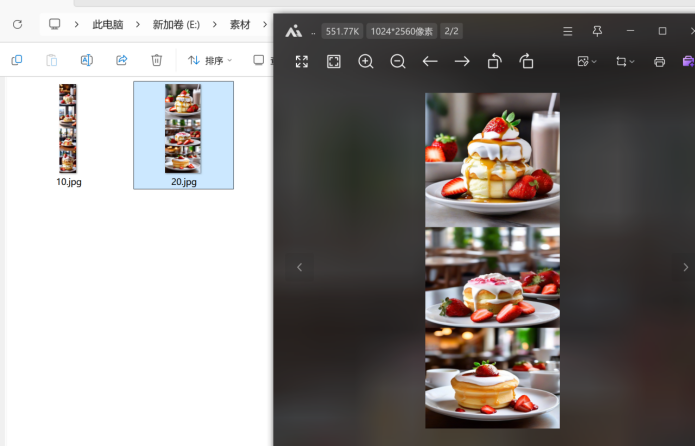
Task: Print the current image
Action: click(x=659, y=62)
